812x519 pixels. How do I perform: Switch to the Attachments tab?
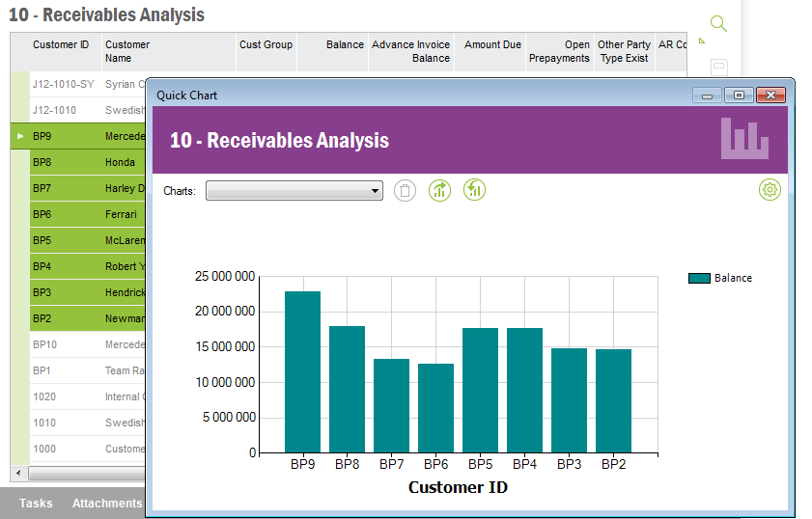click(x=106, y=503)
